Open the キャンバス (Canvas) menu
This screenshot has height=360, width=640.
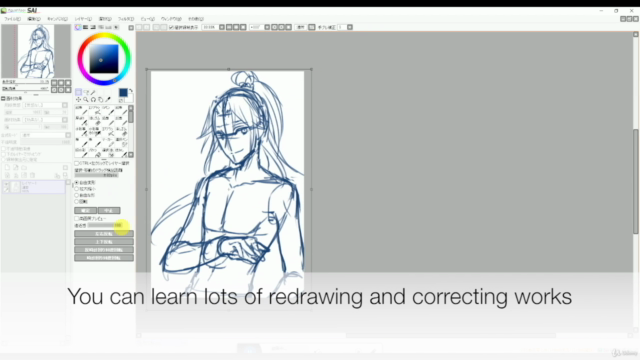(x=57, y=19)
